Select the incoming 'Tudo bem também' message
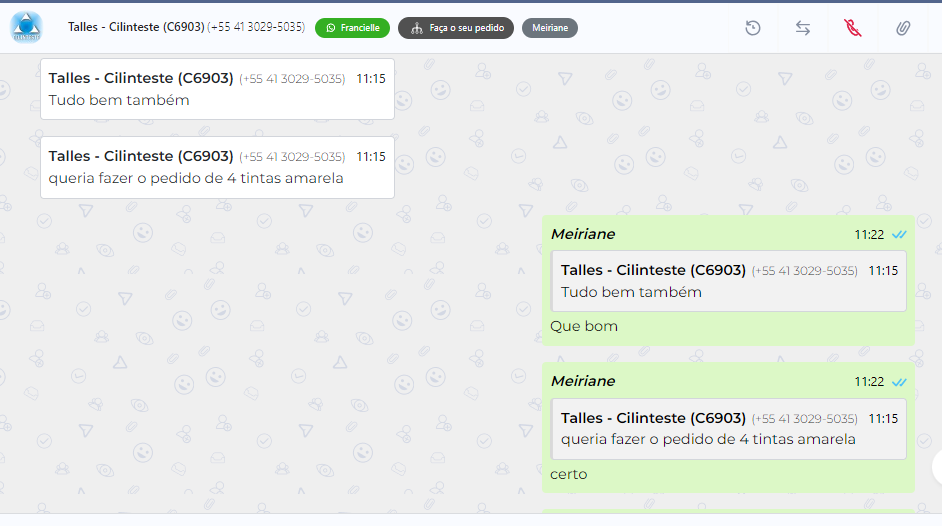The width and height of the screenshot is (942, 526). coord(217,89)
